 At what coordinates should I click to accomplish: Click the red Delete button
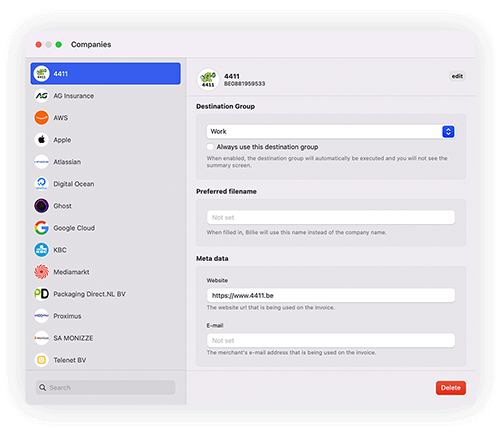point(451,388)
